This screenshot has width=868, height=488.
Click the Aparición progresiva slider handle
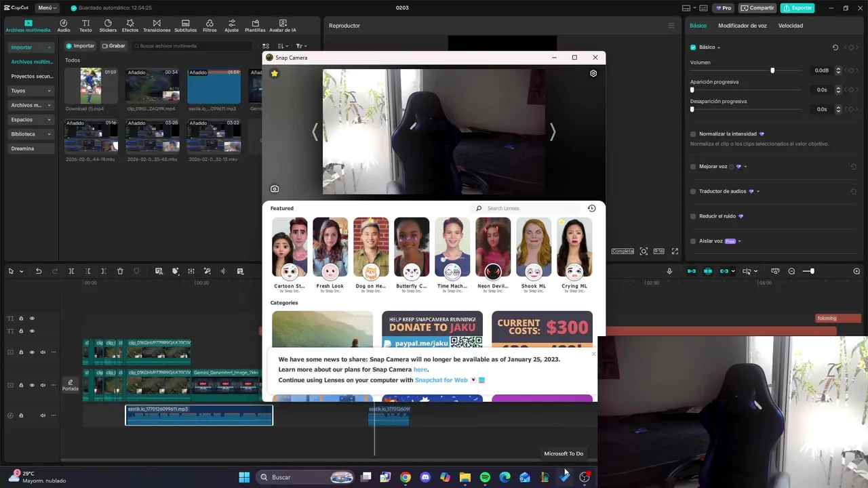coord(692,90)
